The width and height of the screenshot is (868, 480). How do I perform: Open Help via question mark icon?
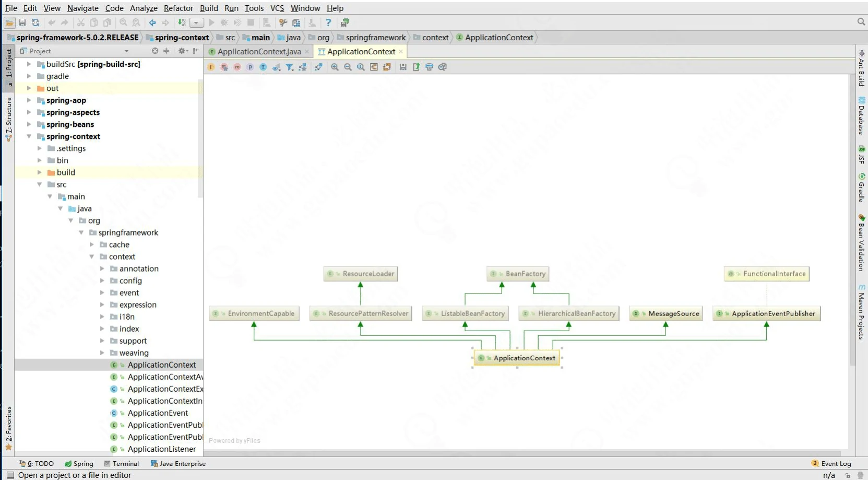(328, 22)
